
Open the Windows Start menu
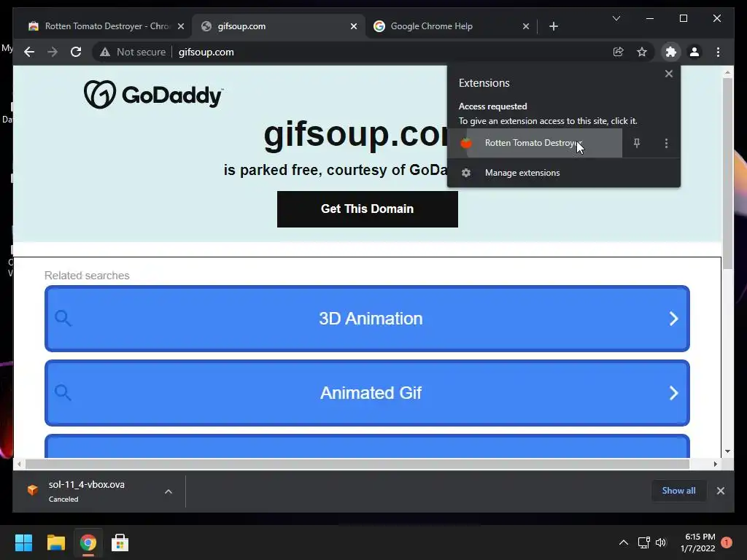click(23, 542)
